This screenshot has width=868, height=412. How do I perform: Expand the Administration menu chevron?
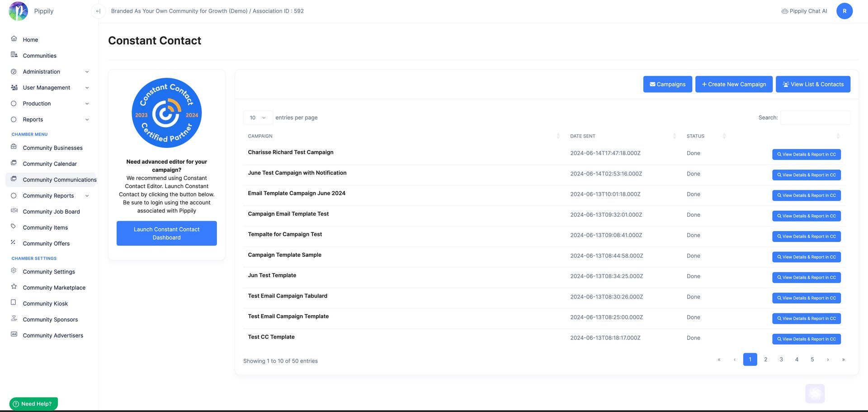point(87,72)
